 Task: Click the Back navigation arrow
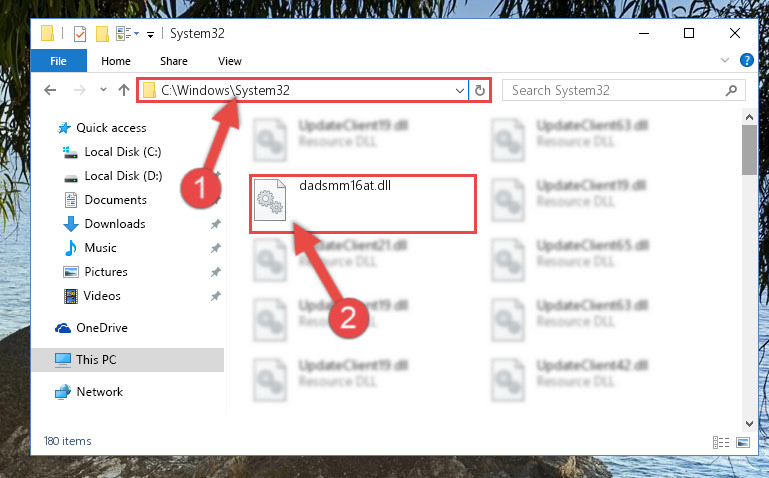tap(50, 90)
